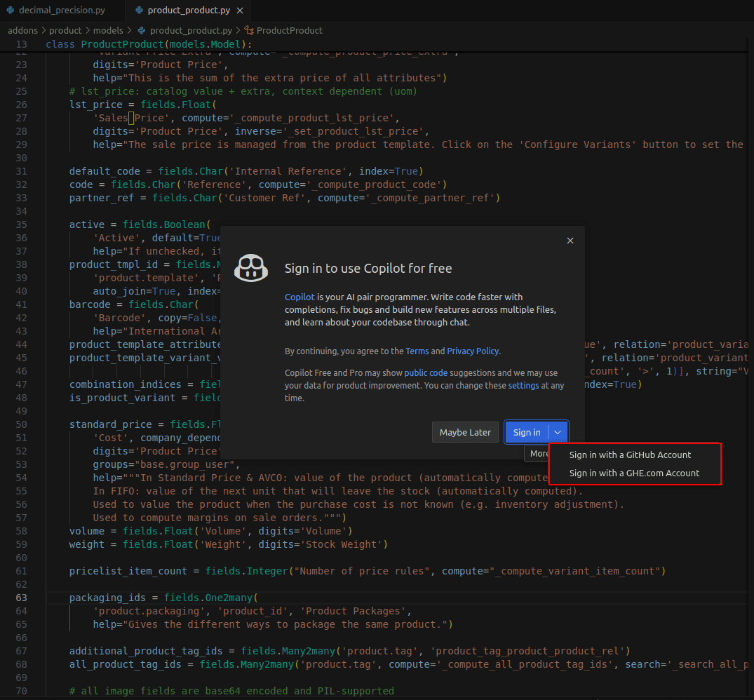The width and height of the screenshot is (754, 700).
Task: Click the Copilot logo icon in dialog
Action: 250,268
